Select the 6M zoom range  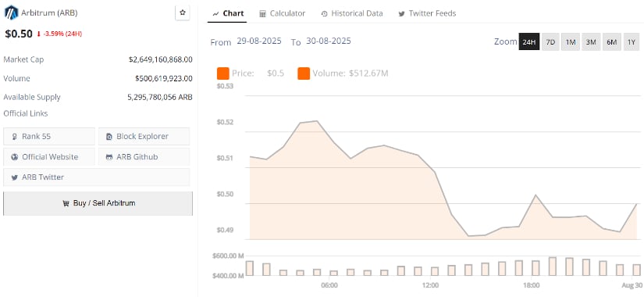(612, 42)
